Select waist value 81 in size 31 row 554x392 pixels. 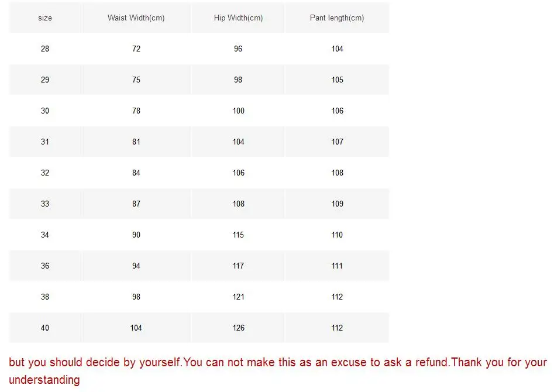(x=136, y=142)
